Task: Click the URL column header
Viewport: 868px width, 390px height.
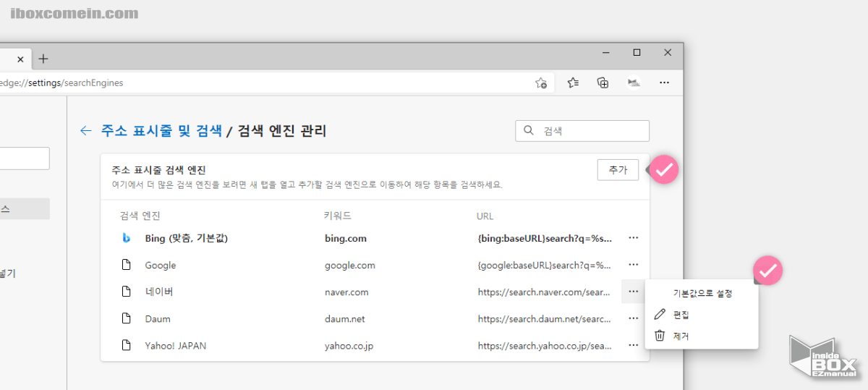Action: [485, 216]
